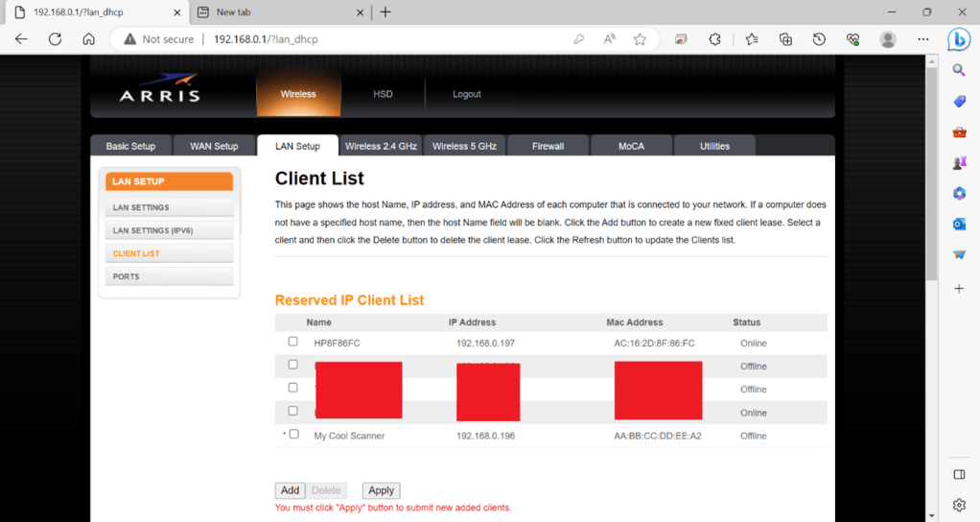This screenshot has height=522, width=980.
Task: Click the browser Refresh icon
Action: coord(55,39)
